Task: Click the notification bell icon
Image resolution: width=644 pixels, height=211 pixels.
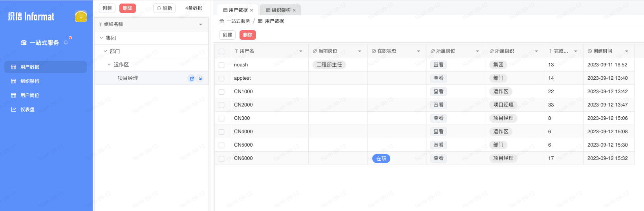Action: pyautogui.click(x=66, y=43)
